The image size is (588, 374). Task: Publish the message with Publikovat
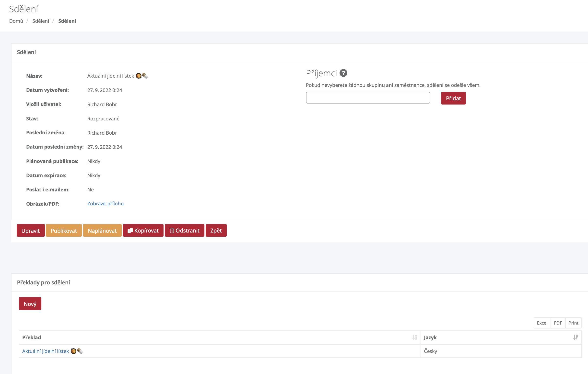[64, 231]
